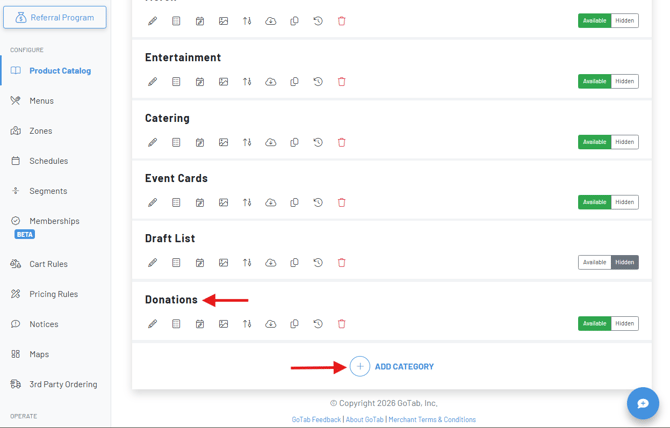This screenshot has width=670, height=428.
Task: Open the Referral Program button
Action: tap(55, 17)
